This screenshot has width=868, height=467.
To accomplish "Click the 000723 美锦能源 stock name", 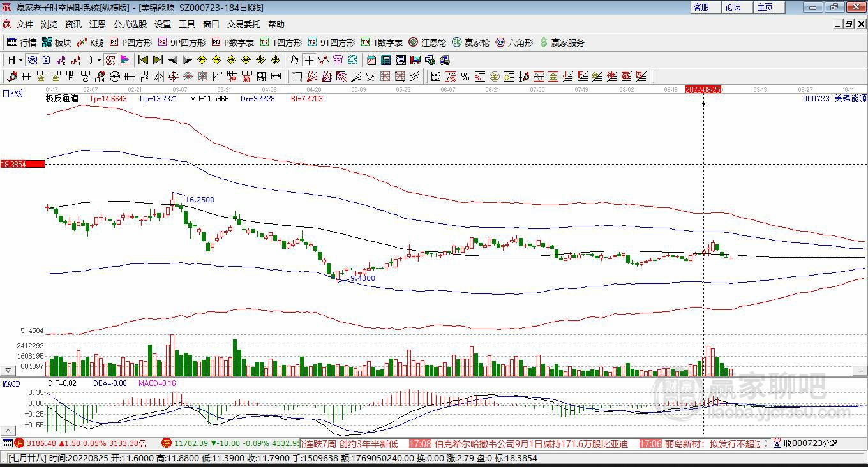I will point(835,99).
